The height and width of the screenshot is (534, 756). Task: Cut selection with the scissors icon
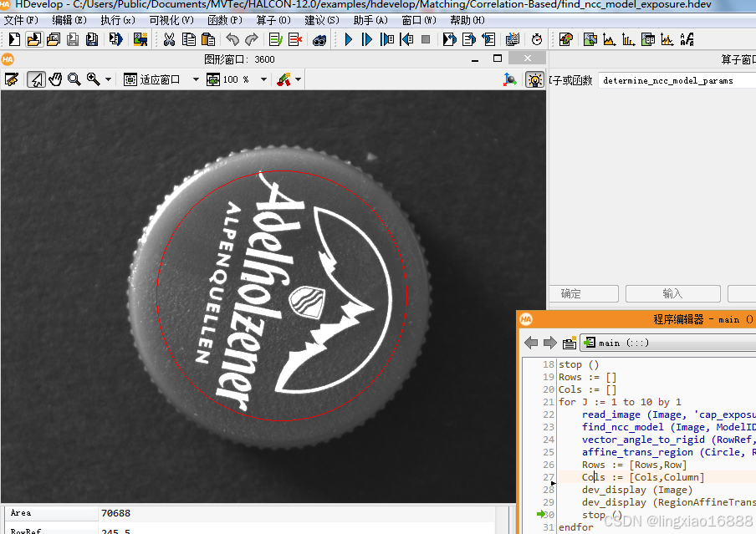pos(169,39)
